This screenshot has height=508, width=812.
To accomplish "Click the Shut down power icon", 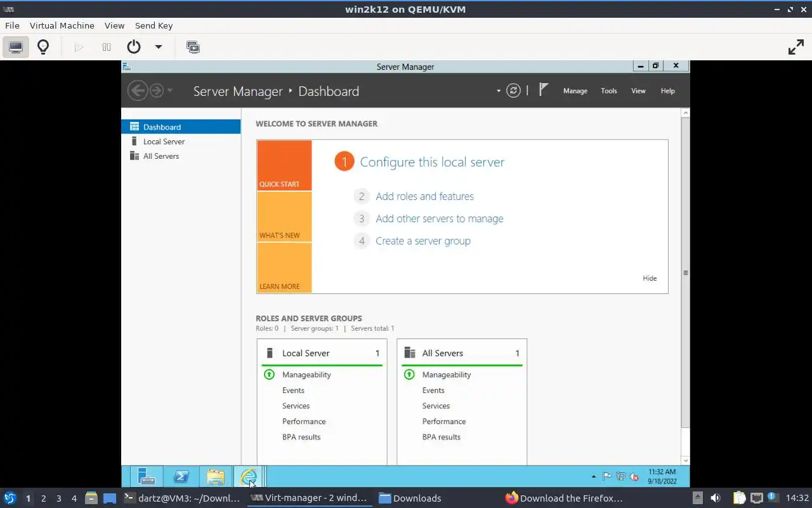I will click(133, 47).
